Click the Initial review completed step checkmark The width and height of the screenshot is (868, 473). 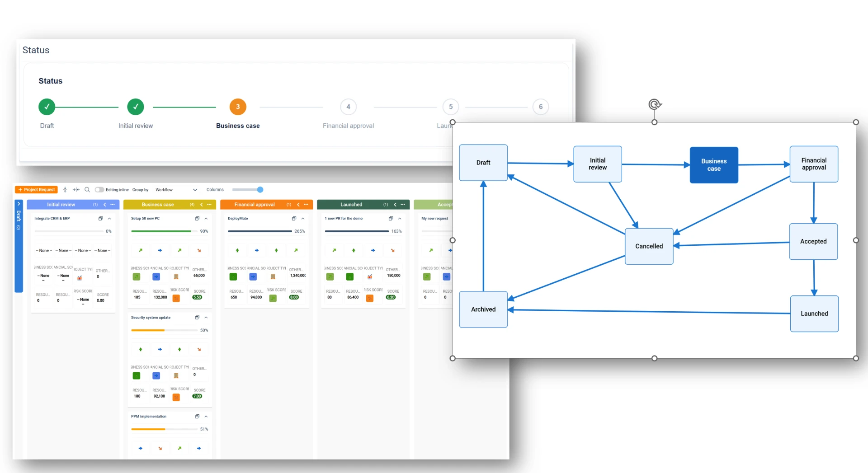[x=136, y=107]
